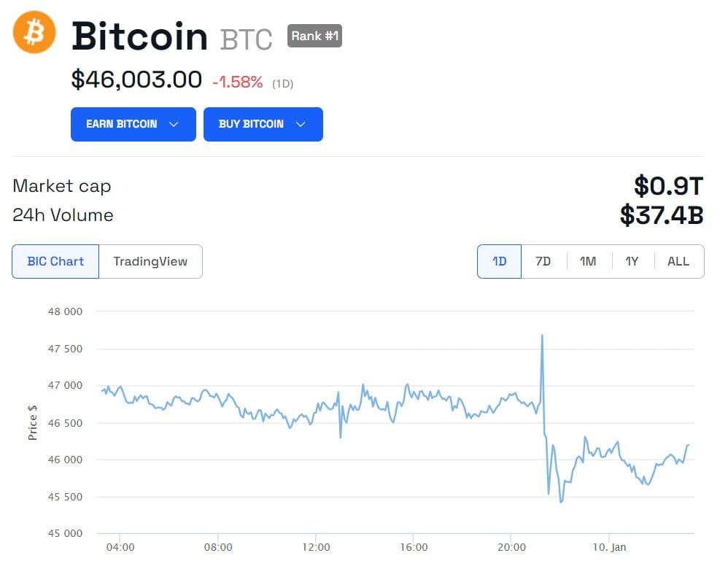Click the Buy Bitcoin button label
The height and width of the screenshot is (569, 728).
pos(251,124)
